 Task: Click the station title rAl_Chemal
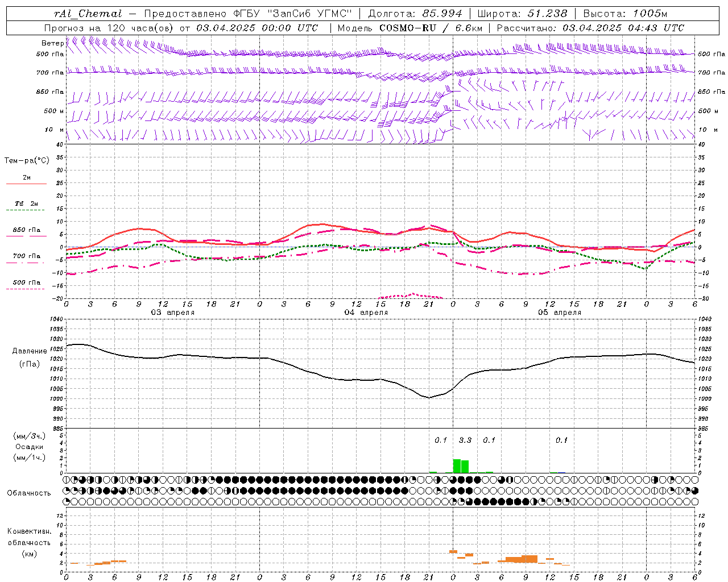coord(88,14)
